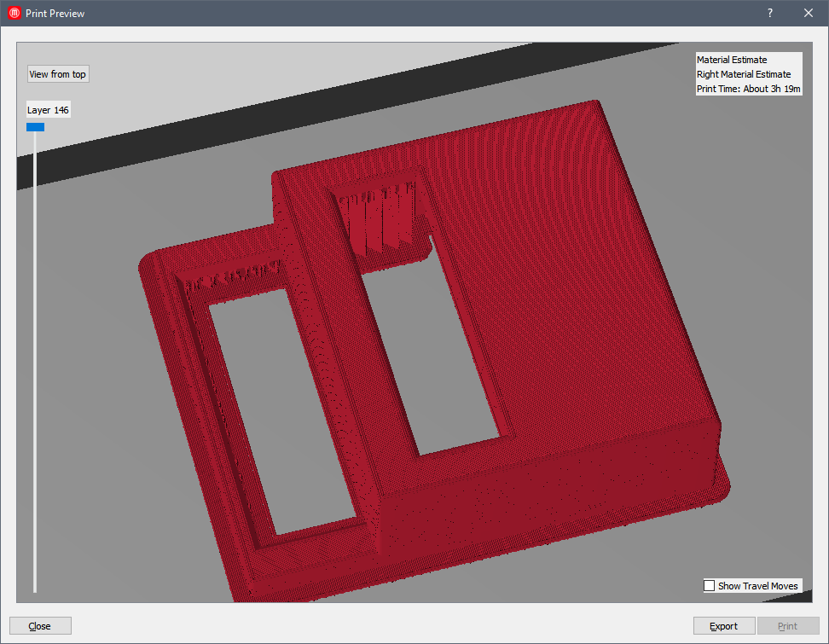Click the Layer 146 label

48,110
